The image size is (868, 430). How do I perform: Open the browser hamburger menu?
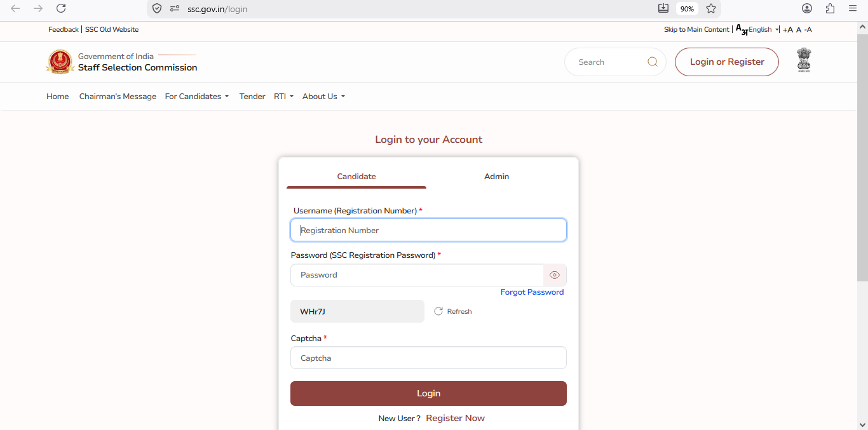(x=853, y=8)
